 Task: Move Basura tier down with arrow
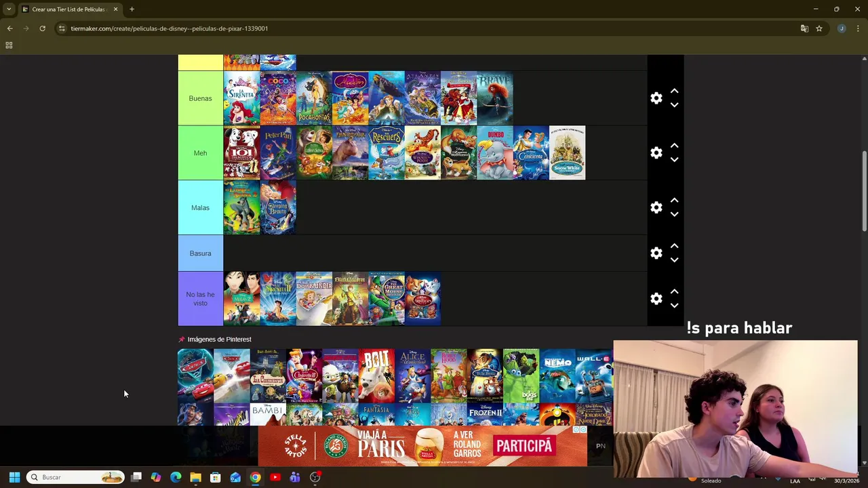click(674, 260)
